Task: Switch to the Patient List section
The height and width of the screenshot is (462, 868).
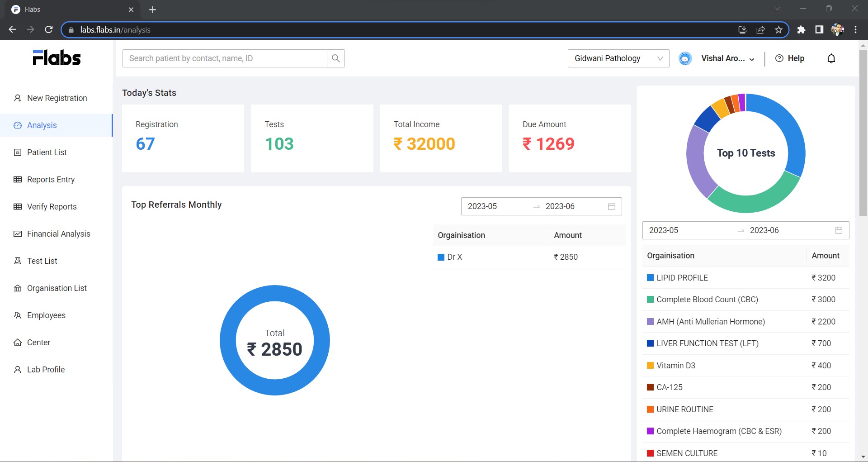Action: point(47,152)
